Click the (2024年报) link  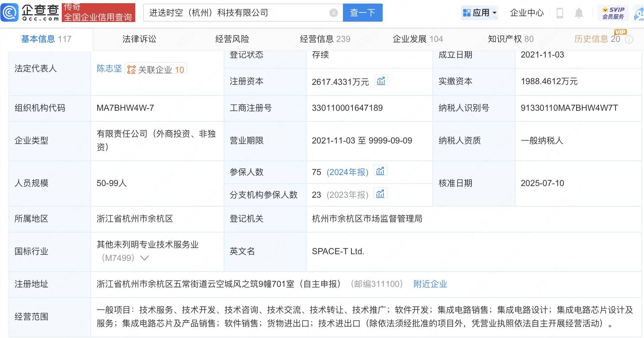tap(347, 172)
